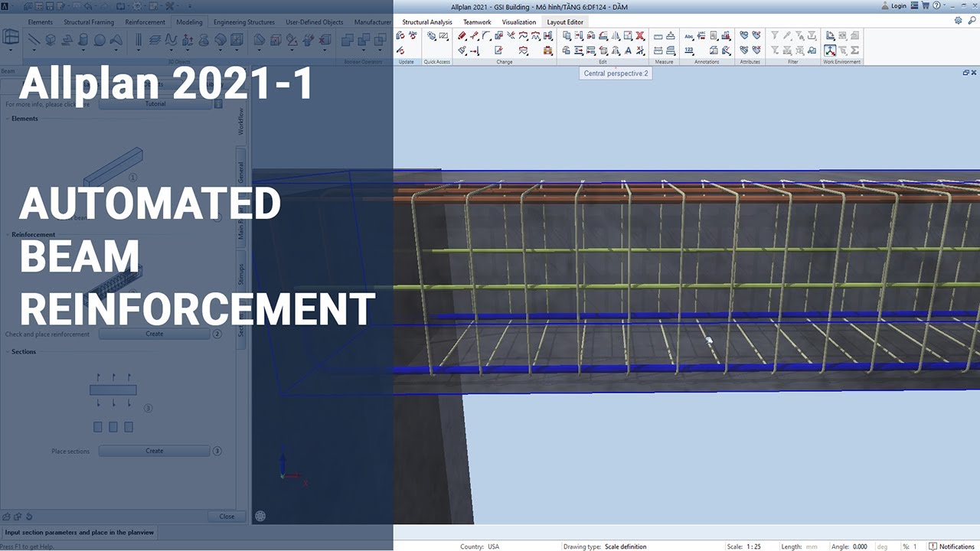The image size is (980, 551).
Task: Open the shopping cart icon in title bar
Action: click(x=925, y=5)
